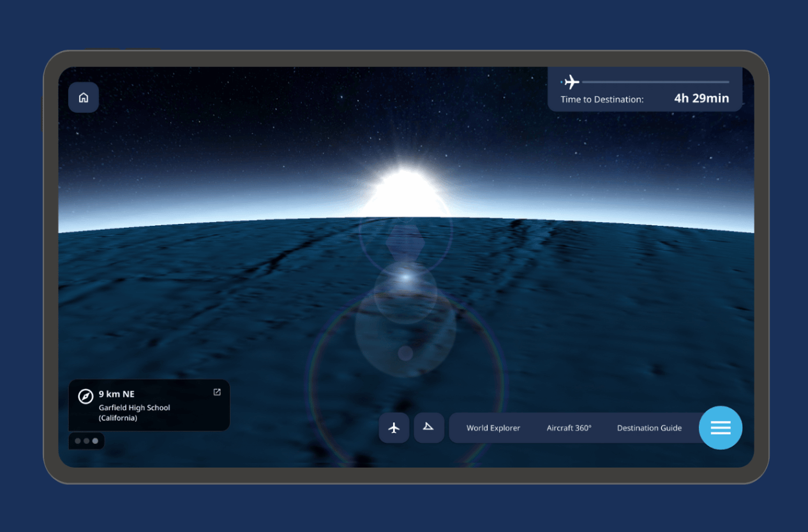Click the 9 km NE distance heading
This screenshot has height=532, width=808.
click(x=117, y=394)
